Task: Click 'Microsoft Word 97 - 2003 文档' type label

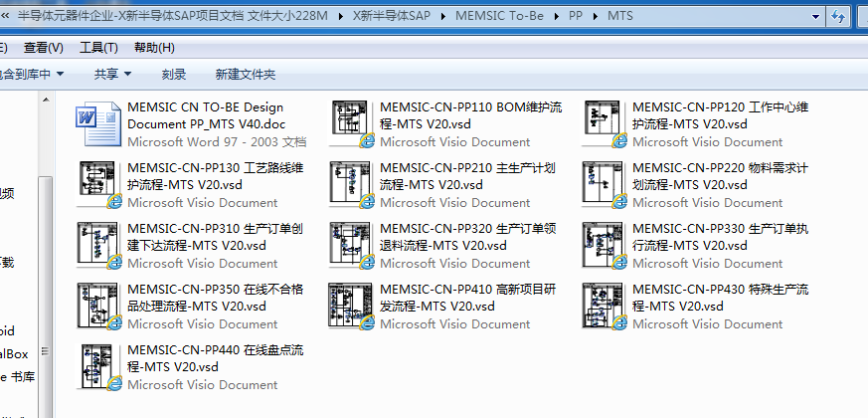Action: tap(217, 142)
